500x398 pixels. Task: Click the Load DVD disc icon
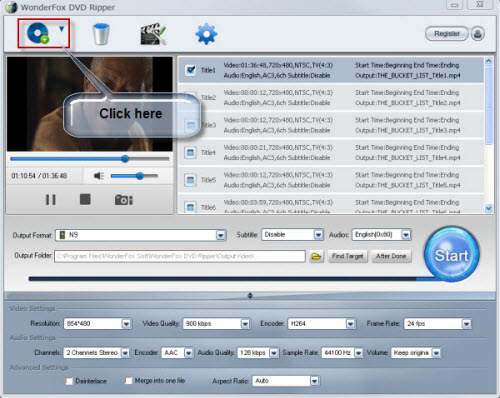pos(38,33)
